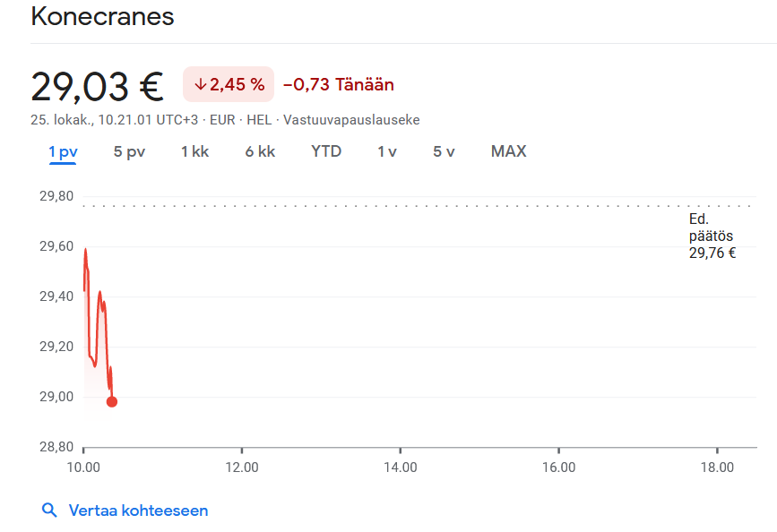Open the 1 v chart range
The height and width of the screenshot is (532, 777).
(x=387, y=151)
